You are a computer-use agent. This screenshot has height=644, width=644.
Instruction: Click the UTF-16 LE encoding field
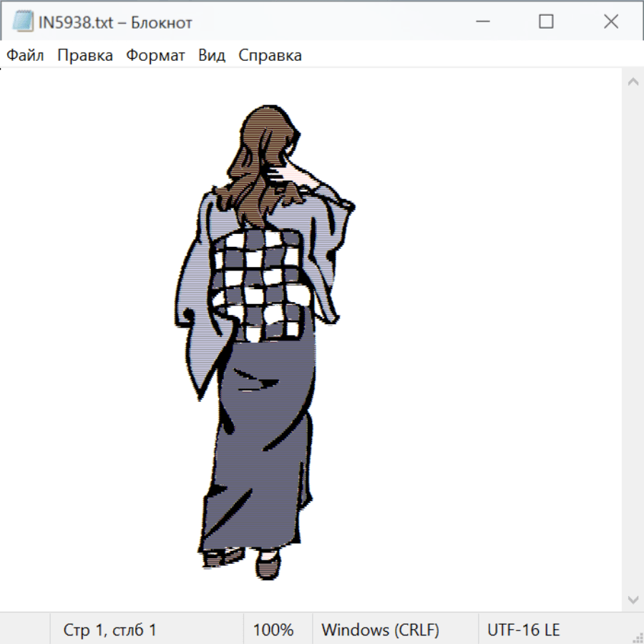click(523, 630)
